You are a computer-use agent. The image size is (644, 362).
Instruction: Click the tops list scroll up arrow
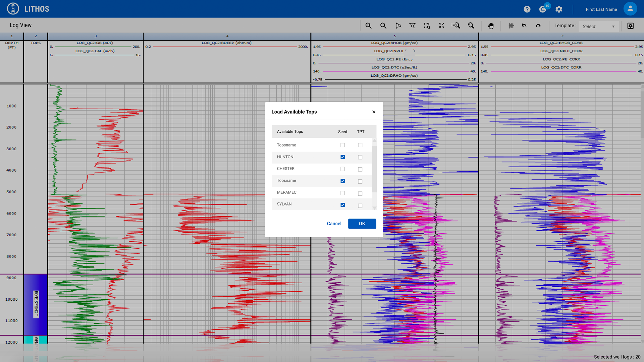[374, 140]
